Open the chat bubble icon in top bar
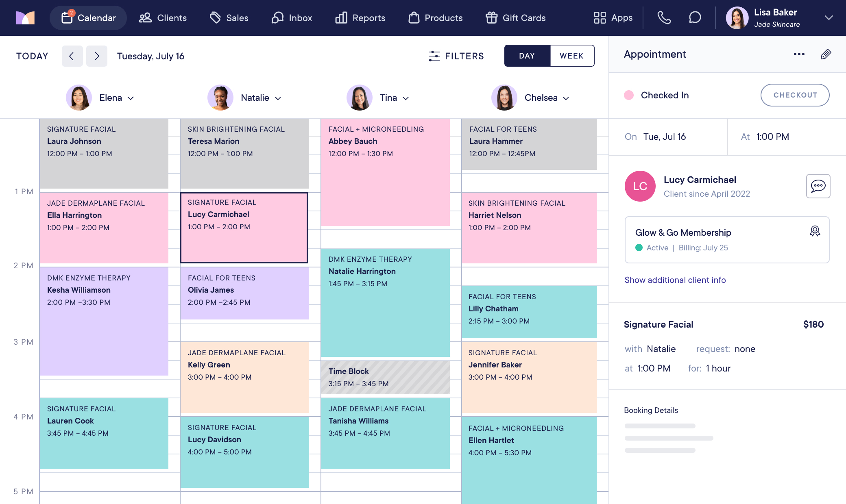This screenshot has width=846, height=504. point(695,18)
